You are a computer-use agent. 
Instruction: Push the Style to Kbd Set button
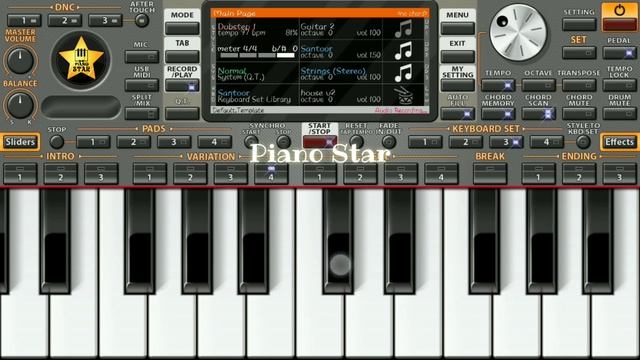pos(583,142)
